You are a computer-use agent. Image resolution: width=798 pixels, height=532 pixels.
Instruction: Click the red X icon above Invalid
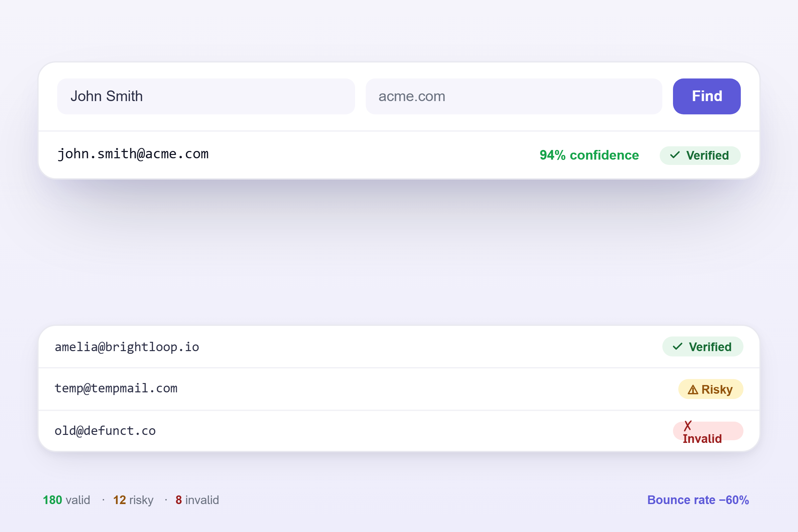point(688,426)
